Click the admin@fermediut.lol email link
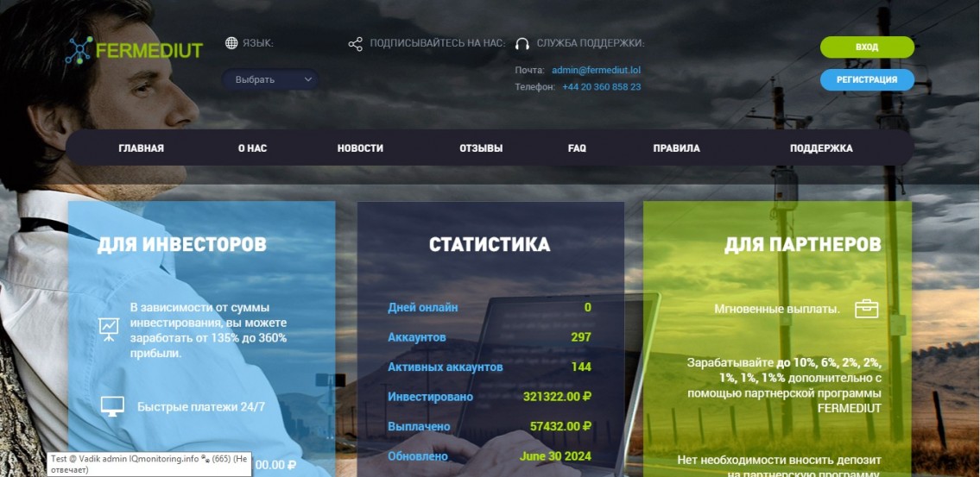The width and height of the screenshot is (980, 477). click(x=597, y=70)
